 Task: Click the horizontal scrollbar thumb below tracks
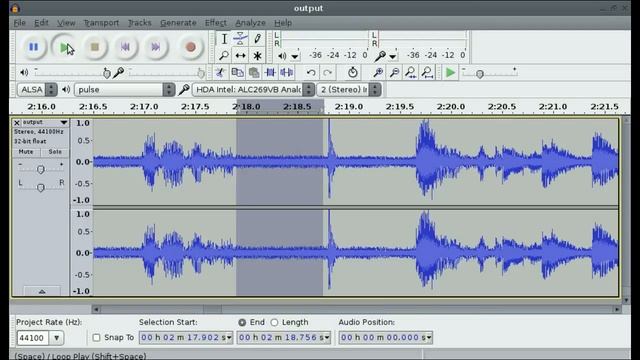pos(212,309)
